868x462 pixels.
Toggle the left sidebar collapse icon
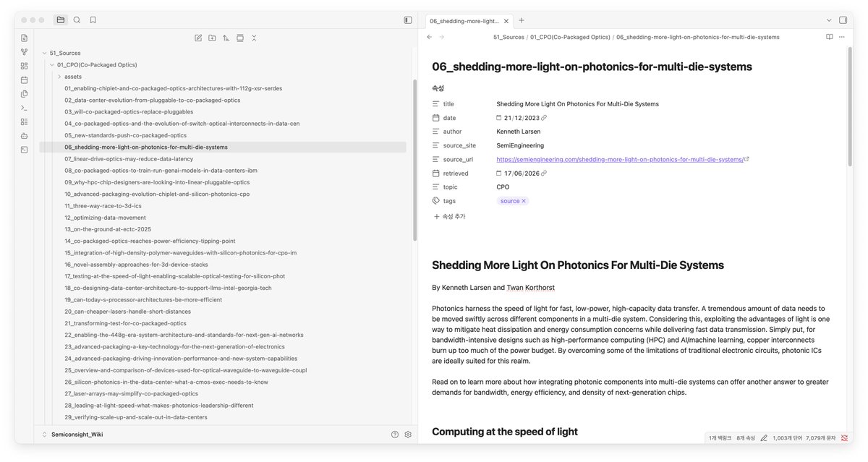click(408, 20)
